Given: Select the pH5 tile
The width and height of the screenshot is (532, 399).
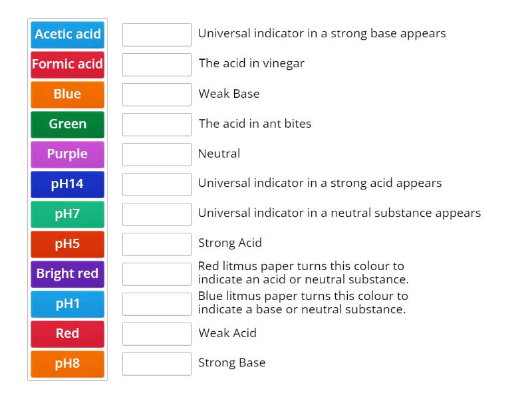Looking at the screenshot, I should 66,244.
